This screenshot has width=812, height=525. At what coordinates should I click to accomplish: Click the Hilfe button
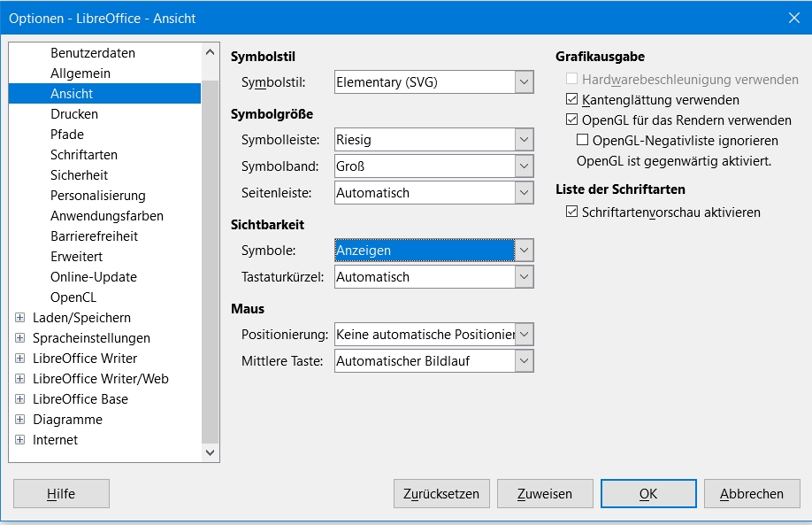(61, 493)
